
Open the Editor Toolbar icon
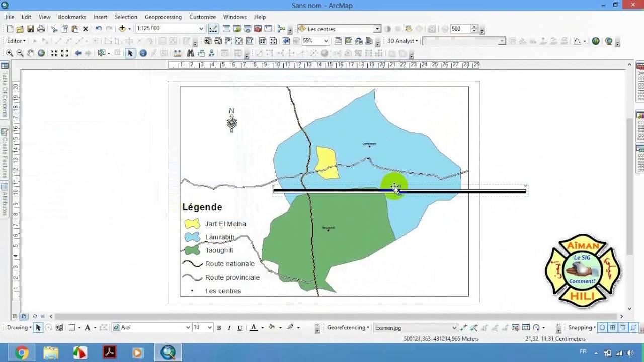(x=213, y=29)
